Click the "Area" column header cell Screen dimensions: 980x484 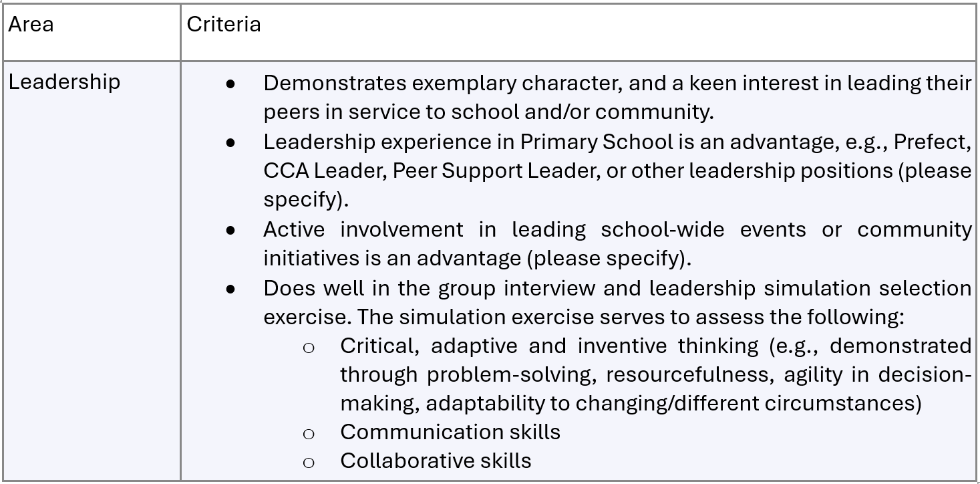[31, 25]
